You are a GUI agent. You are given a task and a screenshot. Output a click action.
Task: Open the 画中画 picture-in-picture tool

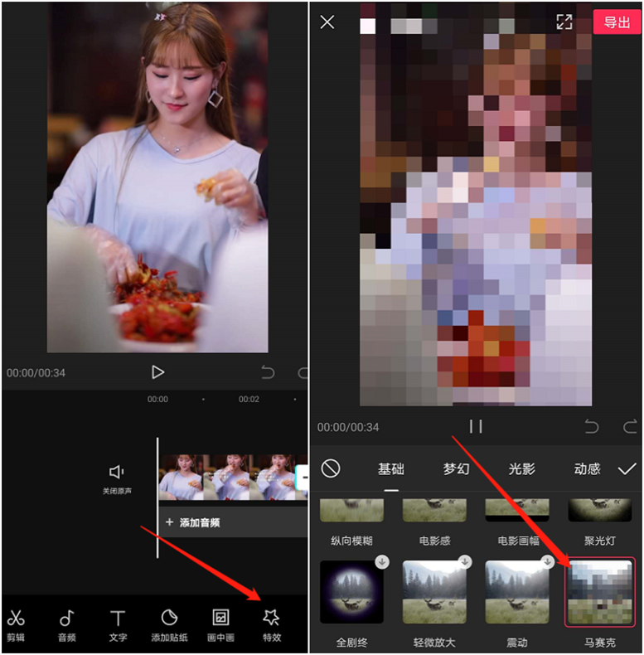[x=220, y=625]
